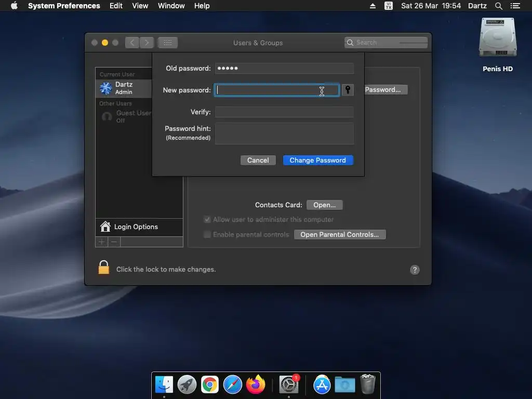Open Google Chrome from the dock
532x399 pixels.
210,384
